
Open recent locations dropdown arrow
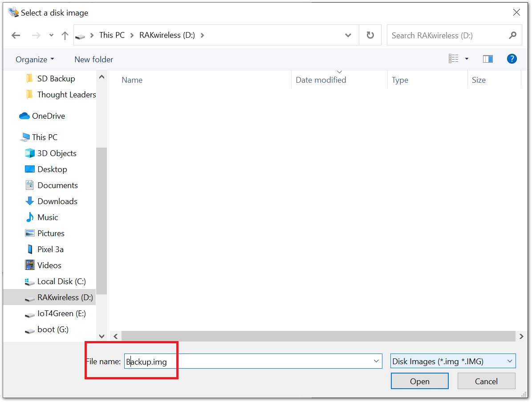51,35
